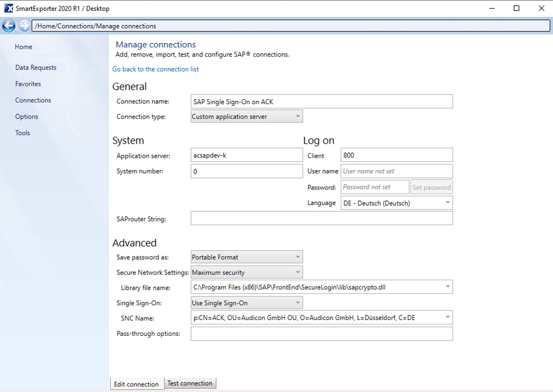This screenshot has height=392, width=553.
Task: Focus the Application server text field
Action: click(x=247, y=155)
